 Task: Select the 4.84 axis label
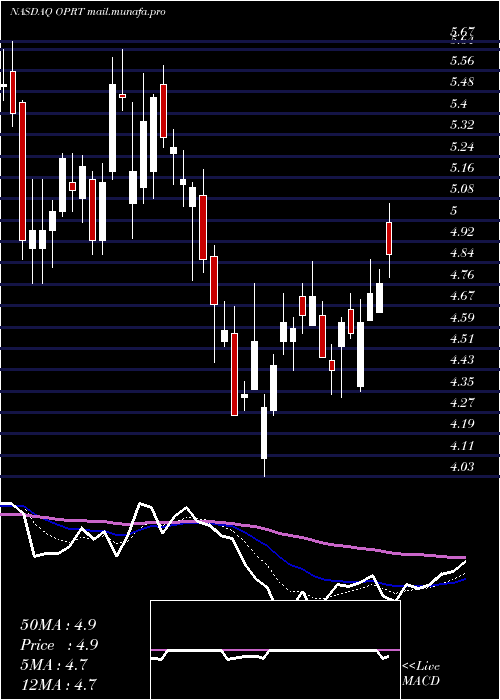tap(462, 254)
